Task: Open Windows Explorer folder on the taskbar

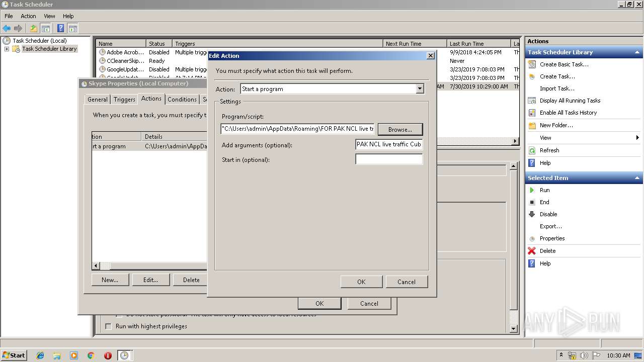Action: [57, 355]
